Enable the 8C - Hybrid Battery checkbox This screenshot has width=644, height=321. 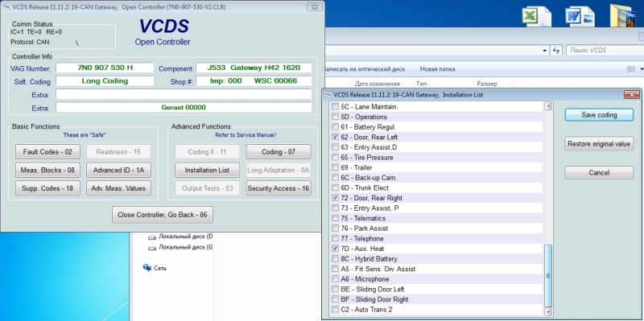pyautogui.click(x=335, y=258)
